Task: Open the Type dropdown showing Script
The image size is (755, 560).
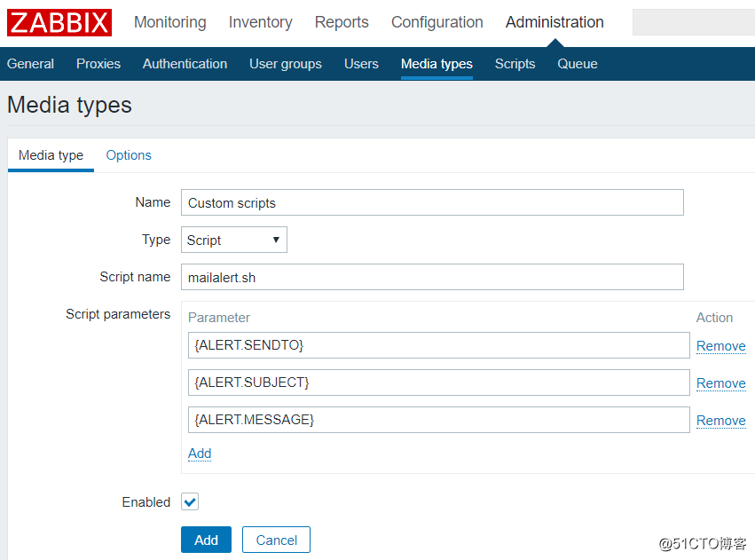Action: point(234,240)
